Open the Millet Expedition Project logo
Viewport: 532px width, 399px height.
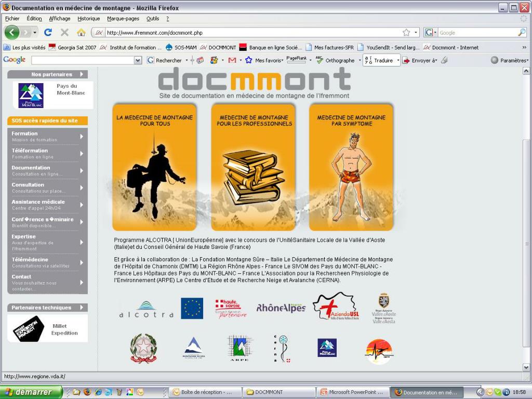[29, 328]
